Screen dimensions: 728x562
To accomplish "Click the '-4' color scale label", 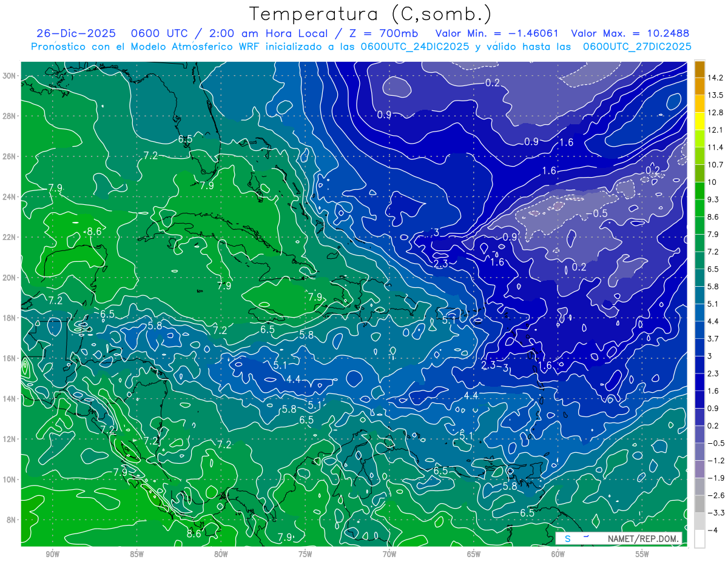I will pos(712,530).
